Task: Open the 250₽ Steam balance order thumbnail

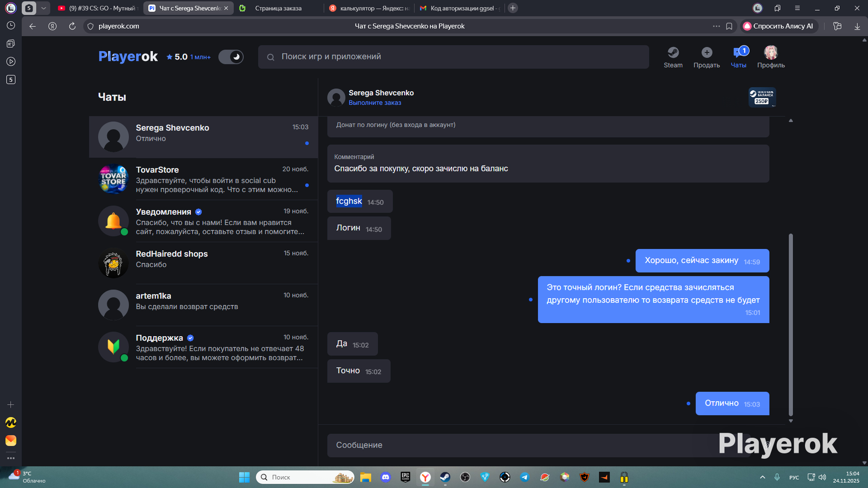Action: 762,97
